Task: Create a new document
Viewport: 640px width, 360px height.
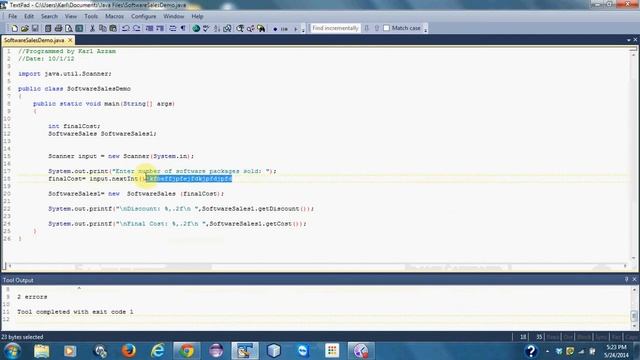Action: 14,28
